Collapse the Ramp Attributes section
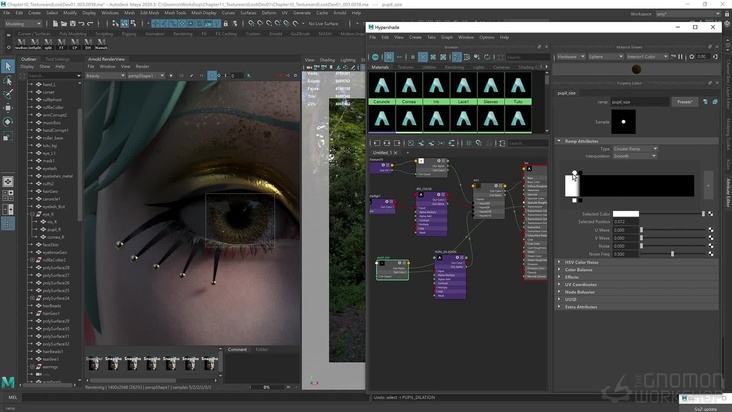 [580, 141]
